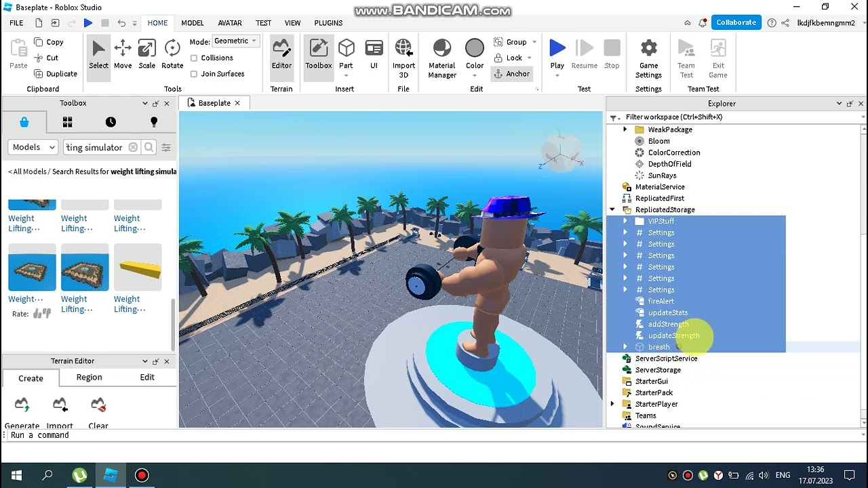Image resolution: width=868 pixels, height=488 pixels.
Task: Click the ENG language indicator
Action: 783,475
